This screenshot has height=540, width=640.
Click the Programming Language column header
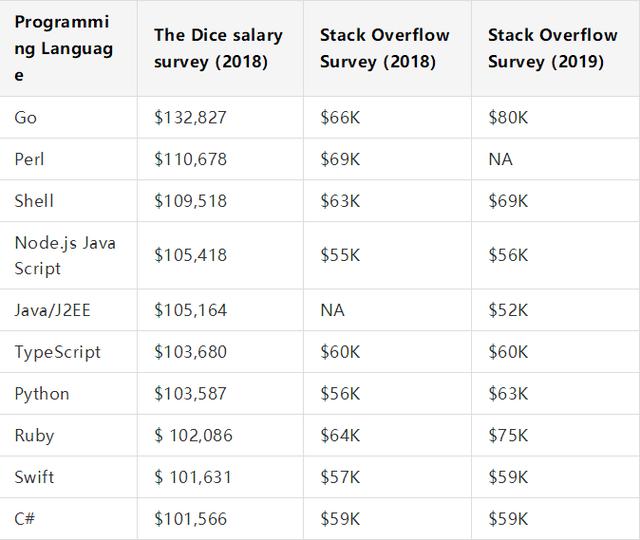[x=63, y=48]
